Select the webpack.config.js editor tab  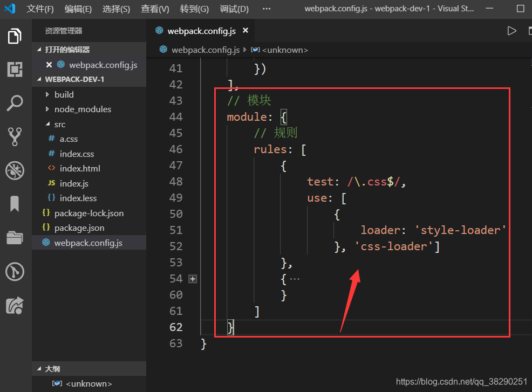click(x=202, y=31)
